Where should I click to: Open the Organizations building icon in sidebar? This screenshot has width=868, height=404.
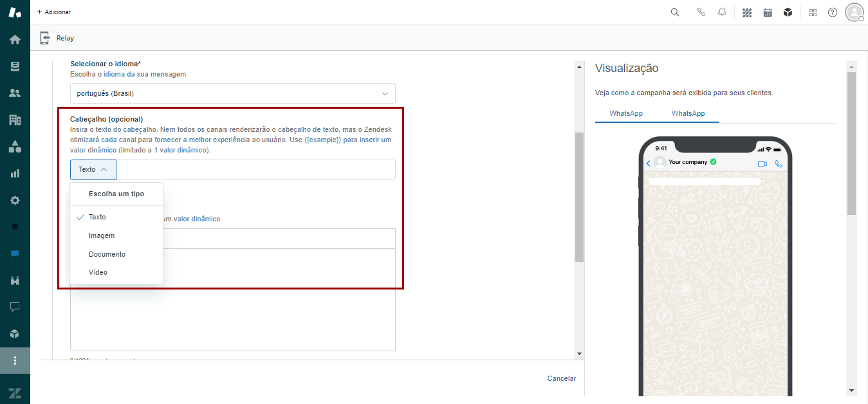tap(15, 120)
